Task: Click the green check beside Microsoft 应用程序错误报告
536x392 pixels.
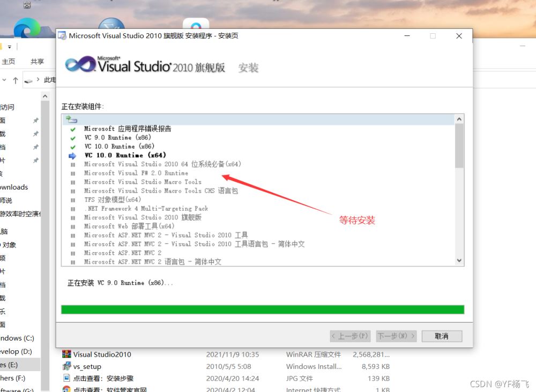Action: (73, 130)
